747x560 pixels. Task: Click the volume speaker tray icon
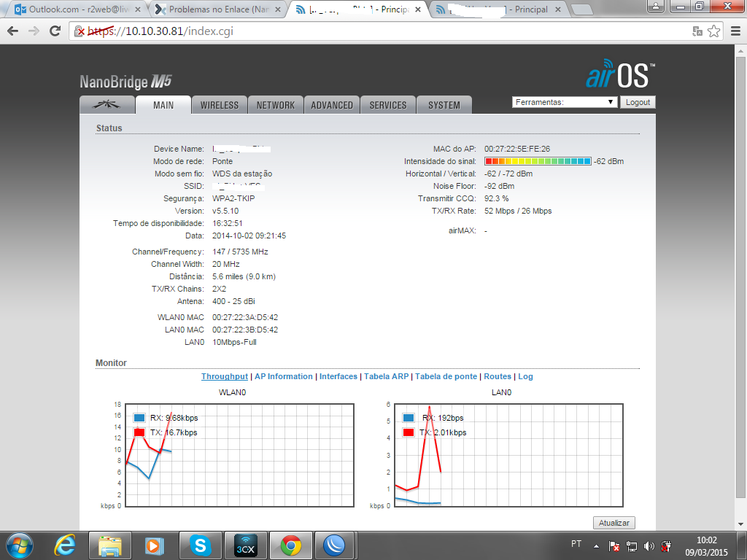[649, 546]
